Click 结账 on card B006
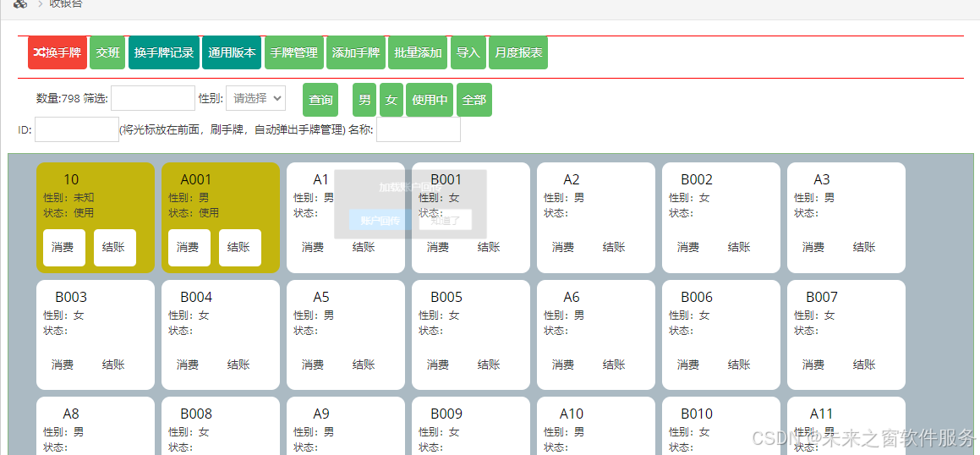The height and width of the screenshot is (455, 980). point(739,365)
